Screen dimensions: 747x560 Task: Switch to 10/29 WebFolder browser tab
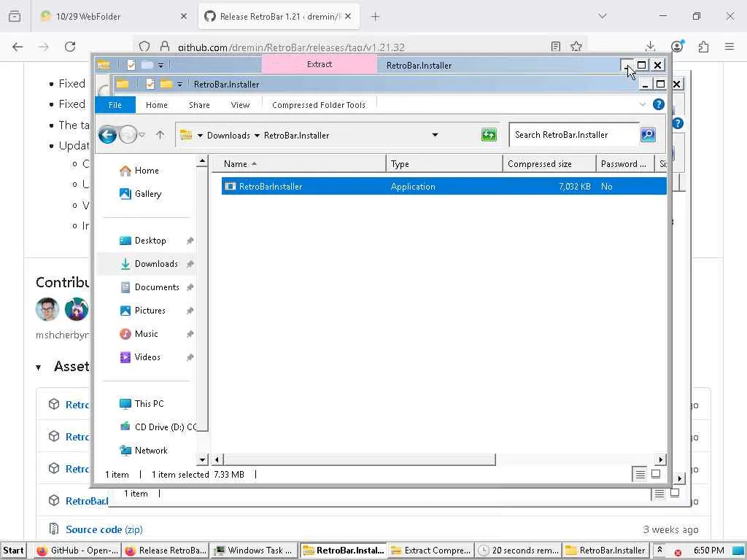[113, 17]
